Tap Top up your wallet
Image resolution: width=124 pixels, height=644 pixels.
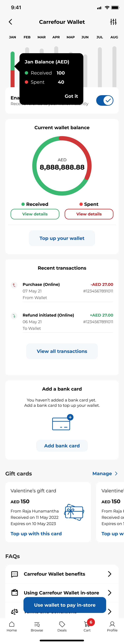(x=62, y=238)
